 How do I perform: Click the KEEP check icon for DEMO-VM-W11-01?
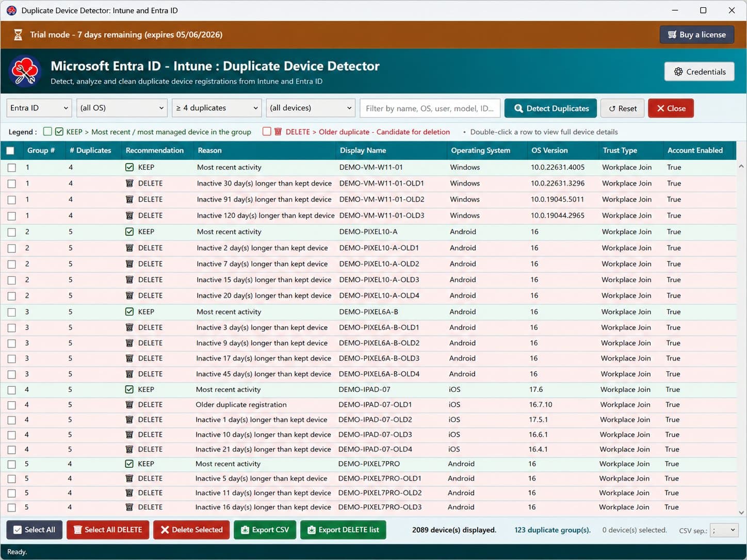tap(129, 168)
